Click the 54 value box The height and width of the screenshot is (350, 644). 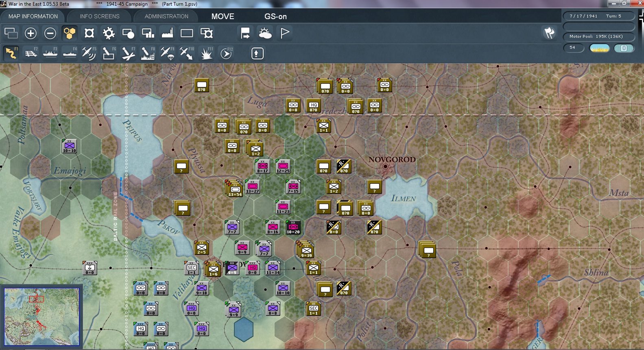tap(574, 48)
